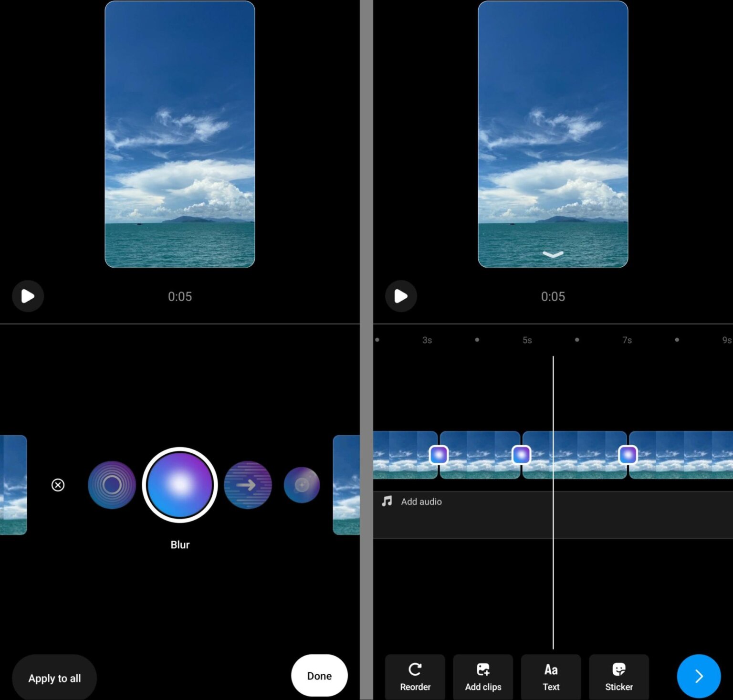The width and height of the screenshot is (733, 700).
Task: Tap the blue next arrow button
Action: pos(699,676)
